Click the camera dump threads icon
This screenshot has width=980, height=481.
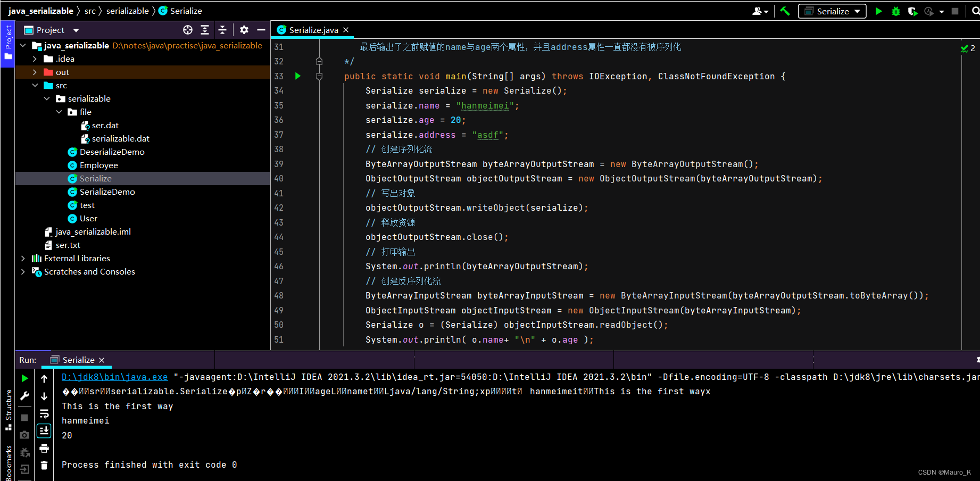pos(24,435)
